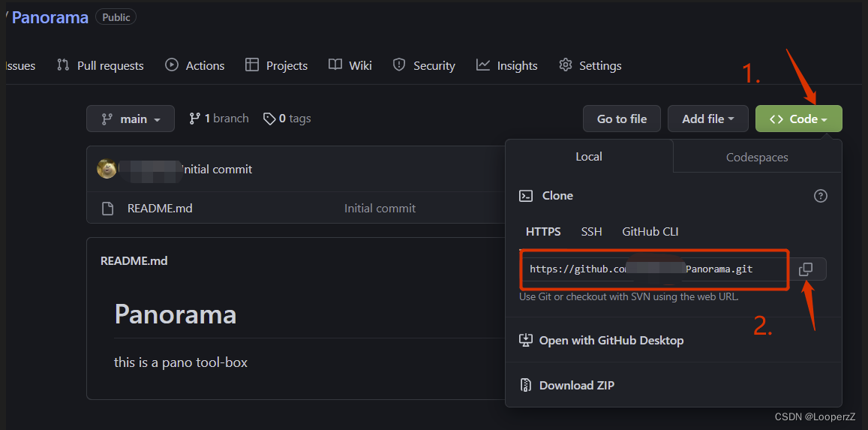868x430 pixels.
Task: Open README.md row's Initial commit message
Action: pos(380,209)
